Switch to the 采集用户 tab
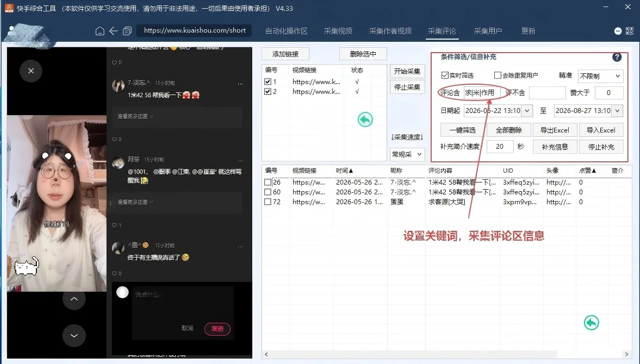Image resolution: width=640 pixels, height=364 pixels. pyautogui.click(x=488, y=31)
